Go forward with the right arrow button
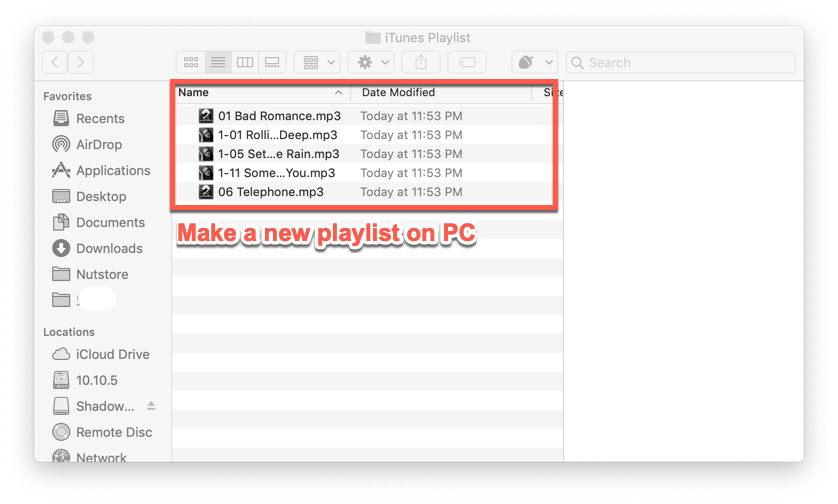The image size is (838, 504). [x=81, y=63]
